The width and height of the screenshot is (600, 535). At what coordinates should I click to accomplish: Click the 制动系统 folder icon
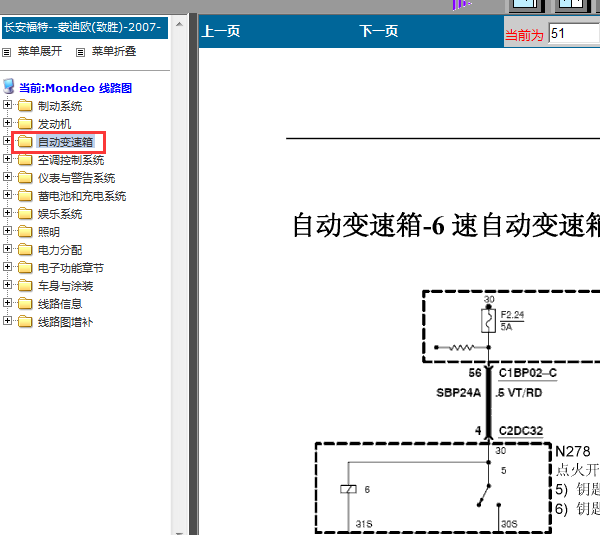tap(25, 105)
